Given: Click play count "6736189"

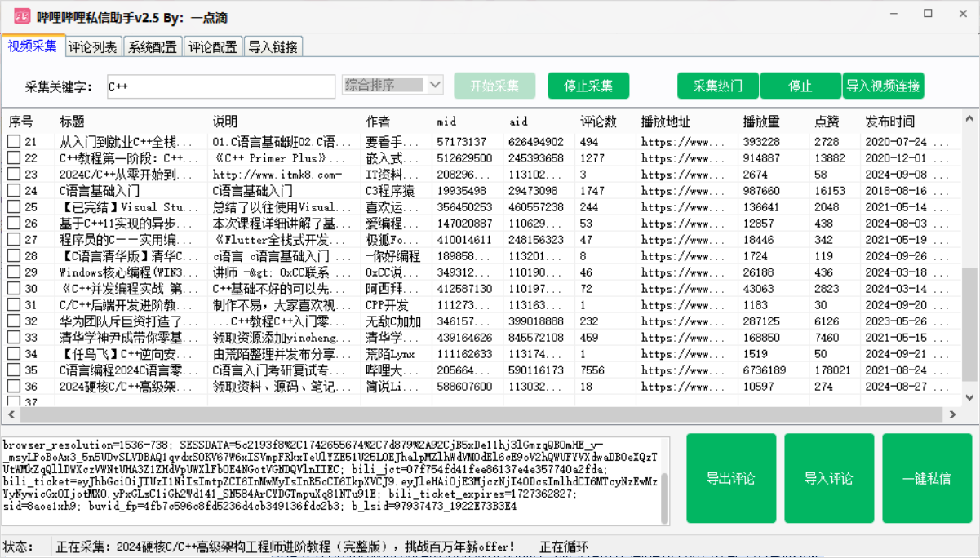Looking at the screenshot, I should (764, 370).
